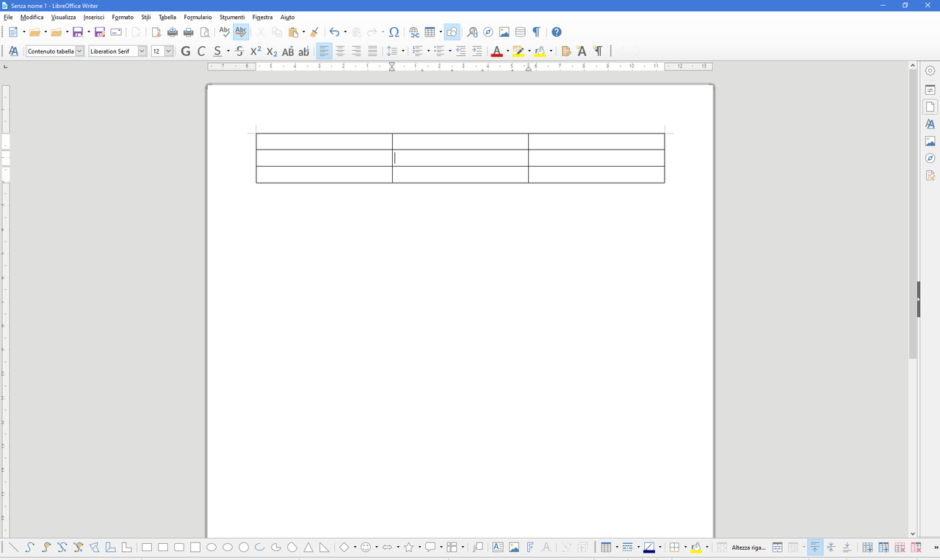Save the document with the Save icon
The width and height of the screenshot is (940, 560).
pos(77,32)
